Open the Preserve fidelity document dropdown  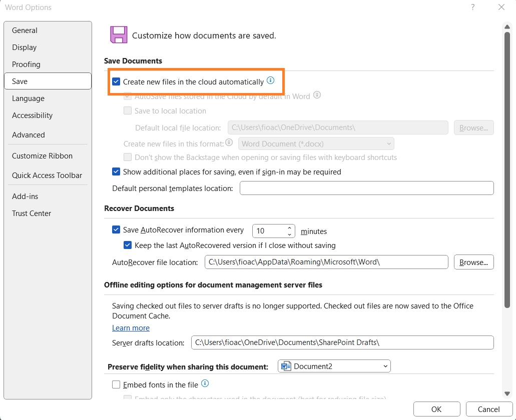point(385,366)
